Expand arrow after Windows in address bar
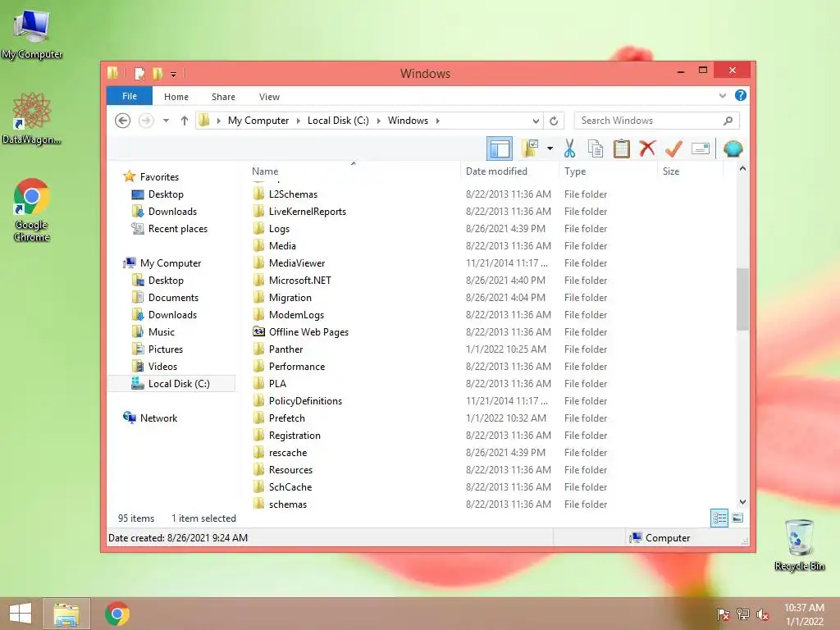This screenshot has height=630, width=840. coord(438,121)
